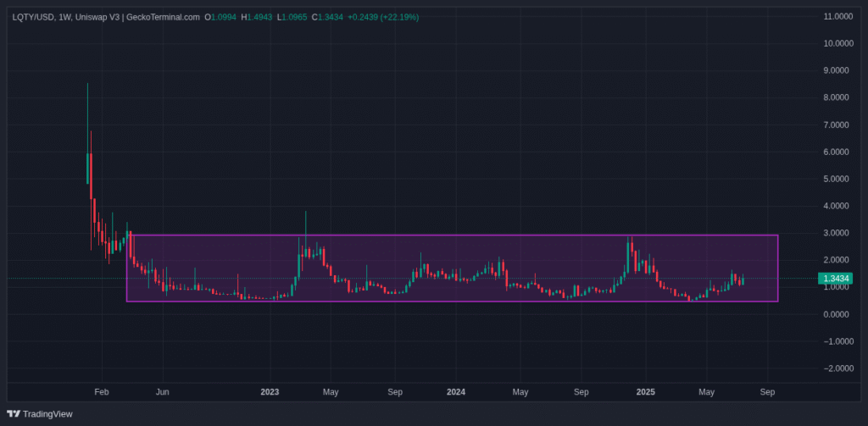Click the Sep label after 2024
Viewport: 868px width, 426px height.
pos(581,391)
